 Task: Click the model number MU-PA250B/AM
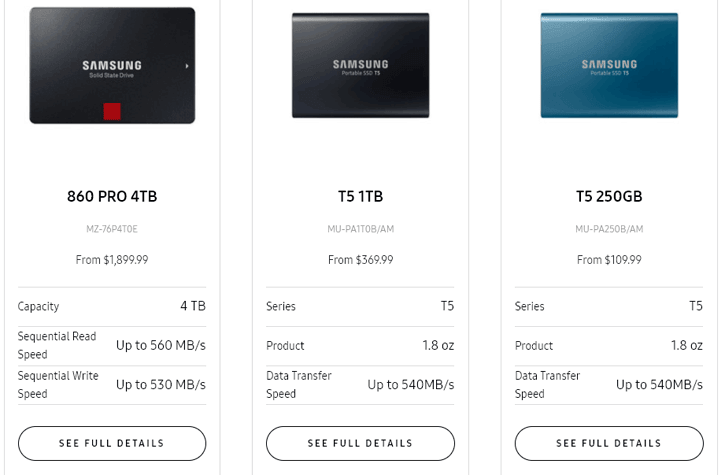tap(608, 229)
